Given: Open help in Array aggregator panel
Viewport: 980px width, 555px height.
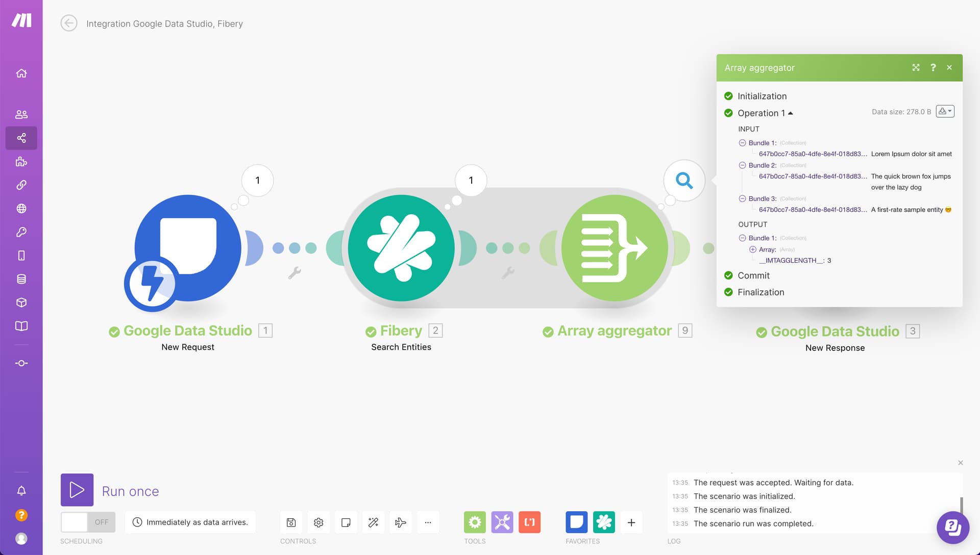Looking at the screenshot, I should (x=933, y=67).
